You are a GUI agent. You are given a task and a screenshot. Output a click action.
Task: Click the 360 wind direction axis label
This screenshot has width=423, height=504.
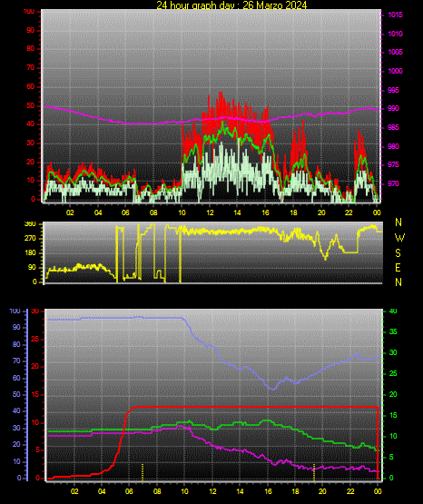[x=30, y=224]
